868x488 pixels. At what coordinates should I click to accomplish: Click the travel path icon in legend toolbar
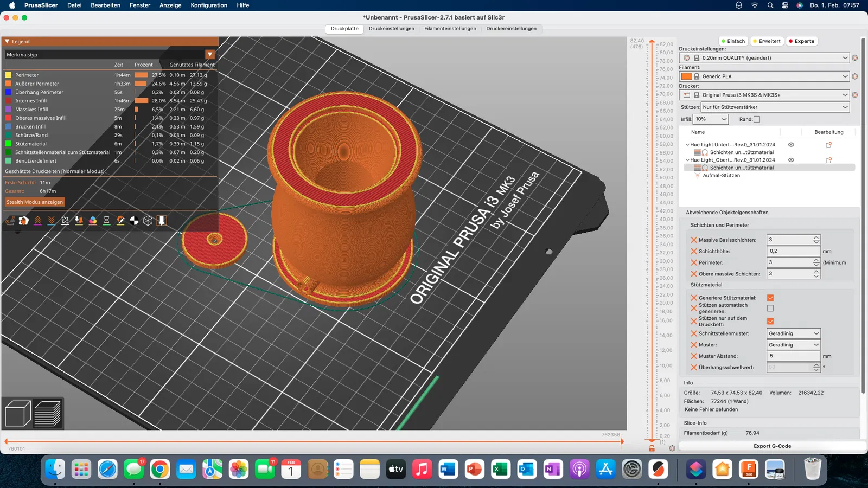tap(10, 221)
